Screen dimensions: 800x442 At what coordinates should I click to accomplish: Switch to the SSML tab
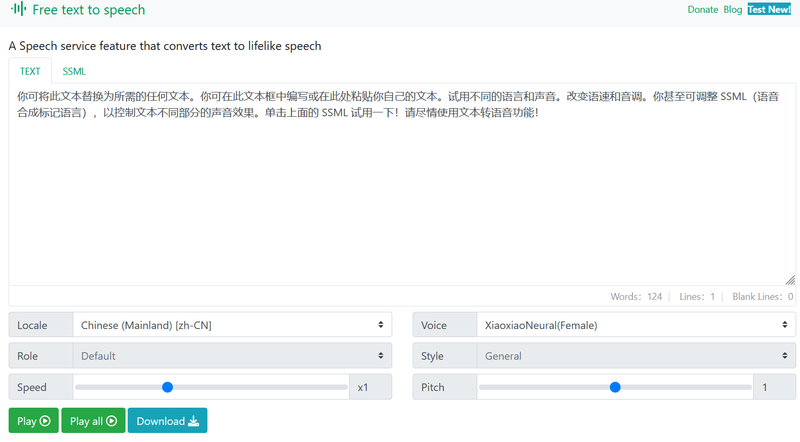click(74, 71)
